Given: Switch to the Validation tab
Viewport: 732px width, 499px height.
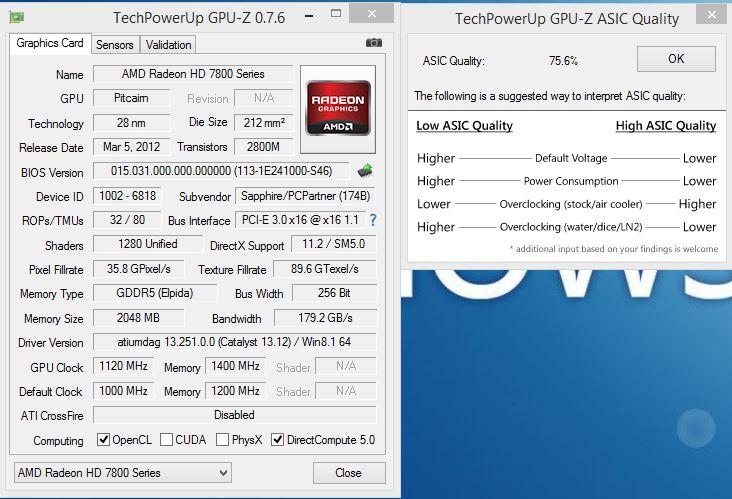Looking at the screenshot, I should tap(169, 45).
